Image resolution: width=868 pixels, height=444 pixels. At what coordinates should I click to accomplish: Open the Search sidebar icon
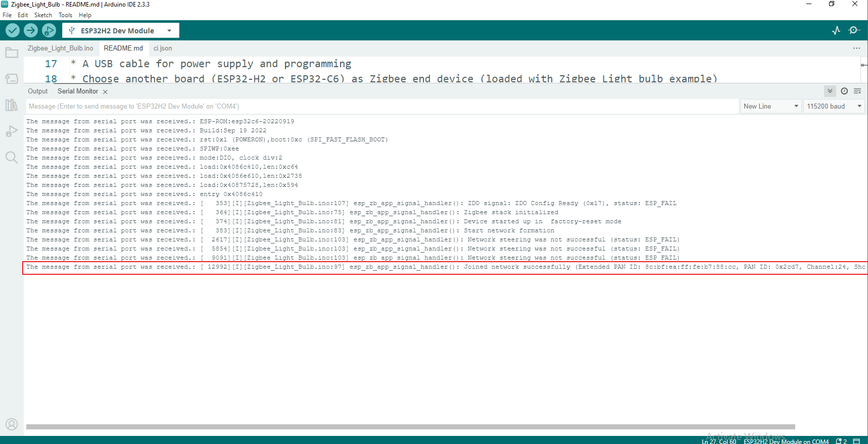(x=12, y=158)
